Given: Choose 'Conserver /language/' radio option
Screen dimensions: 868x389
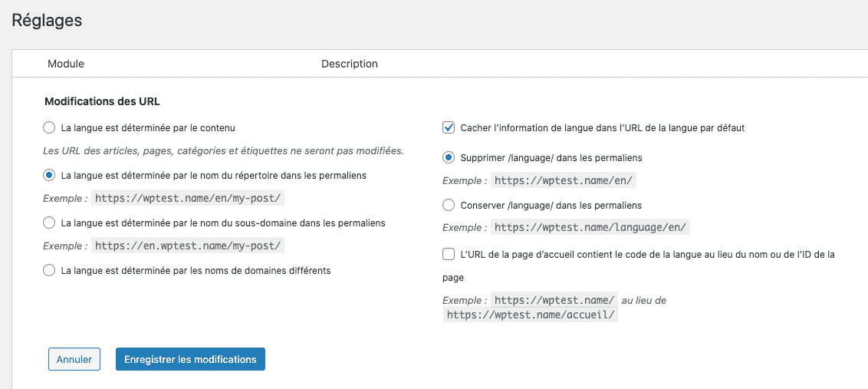Looking at the screenshot, I should (449, 205).
